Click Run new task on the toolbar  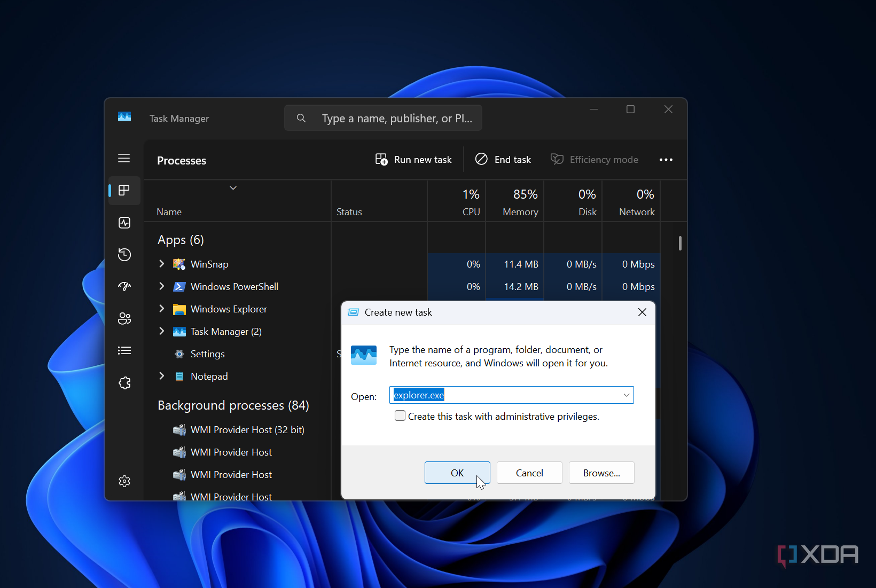point(414,159)
